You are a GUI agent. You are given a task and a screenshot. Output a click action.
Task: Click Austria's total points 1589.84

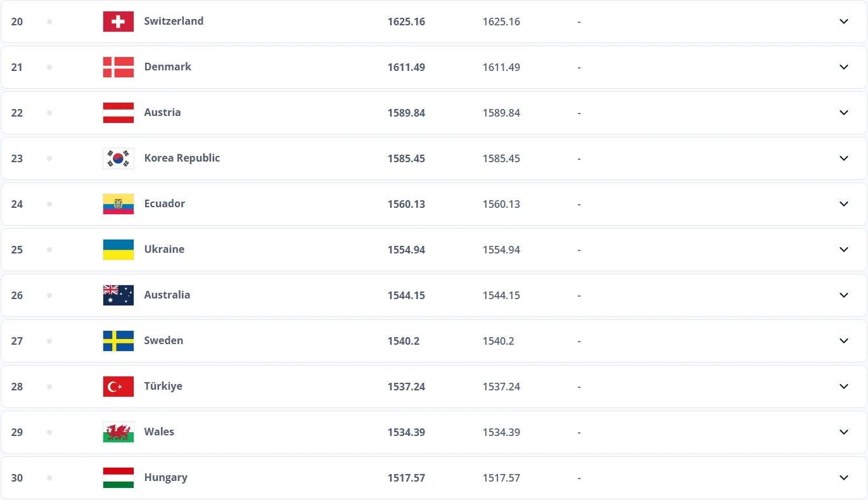coord(406,113)
